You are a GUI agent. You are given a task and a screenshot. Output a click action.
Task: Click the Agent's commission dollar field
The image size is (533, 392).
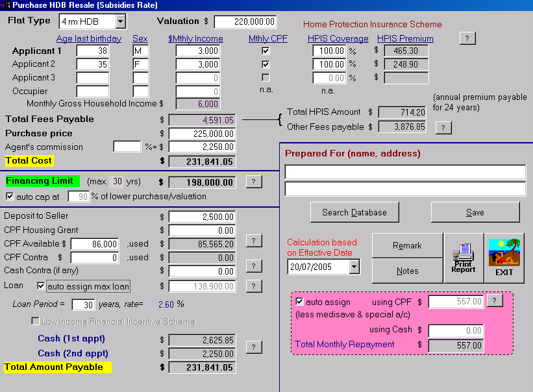point(202,147)
